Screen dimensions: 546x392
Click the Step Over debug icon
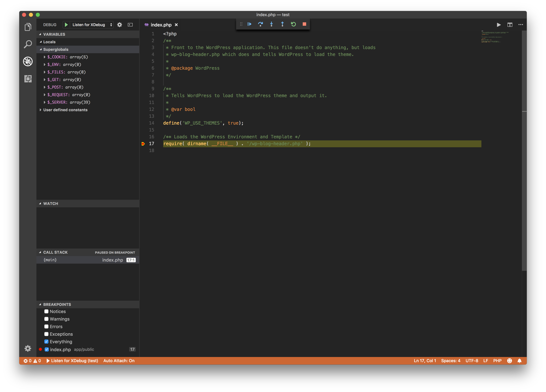(260, 24)
